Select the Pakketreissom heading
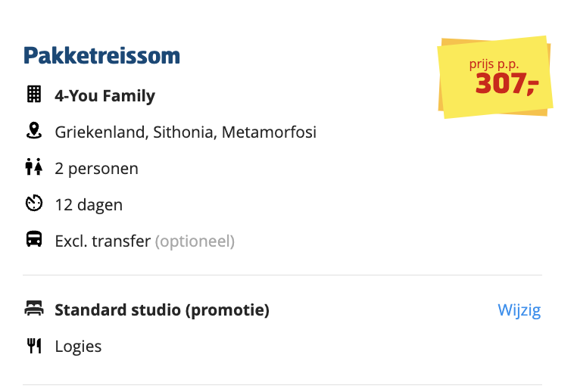 point(101,56)
